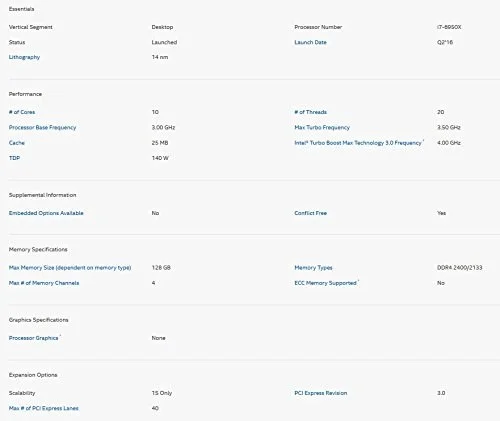Click Processor Base Frequency link
500x421 pixels.
(42, 127)
